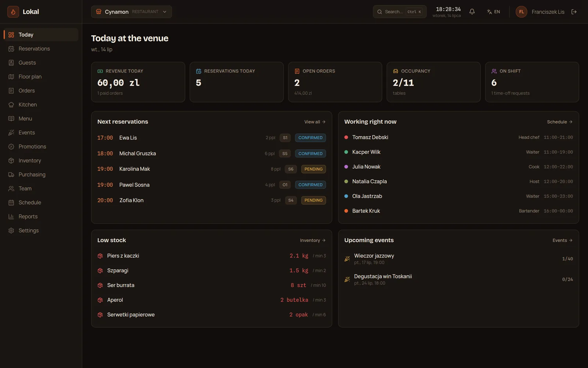The image size is (588, 368).
Task: Go to the Today menu item
Action: coord(41,35)
